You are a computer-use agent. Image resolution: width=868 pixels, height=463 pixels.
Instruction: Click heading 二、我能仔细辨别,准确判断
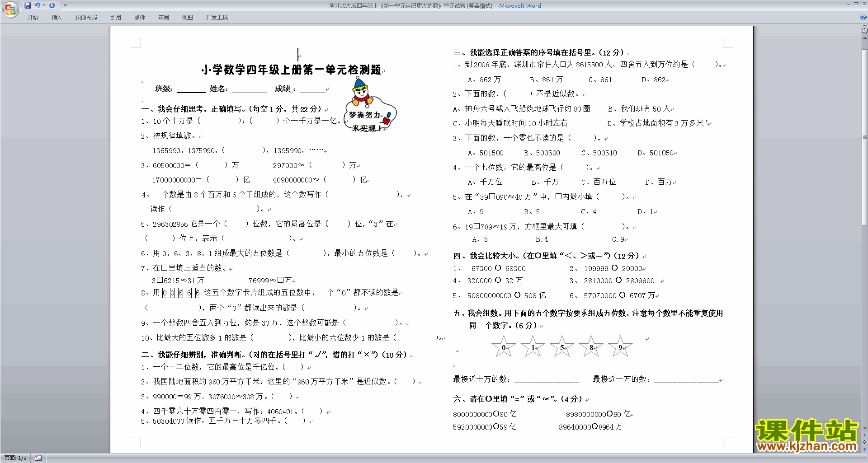click(274, 355)
